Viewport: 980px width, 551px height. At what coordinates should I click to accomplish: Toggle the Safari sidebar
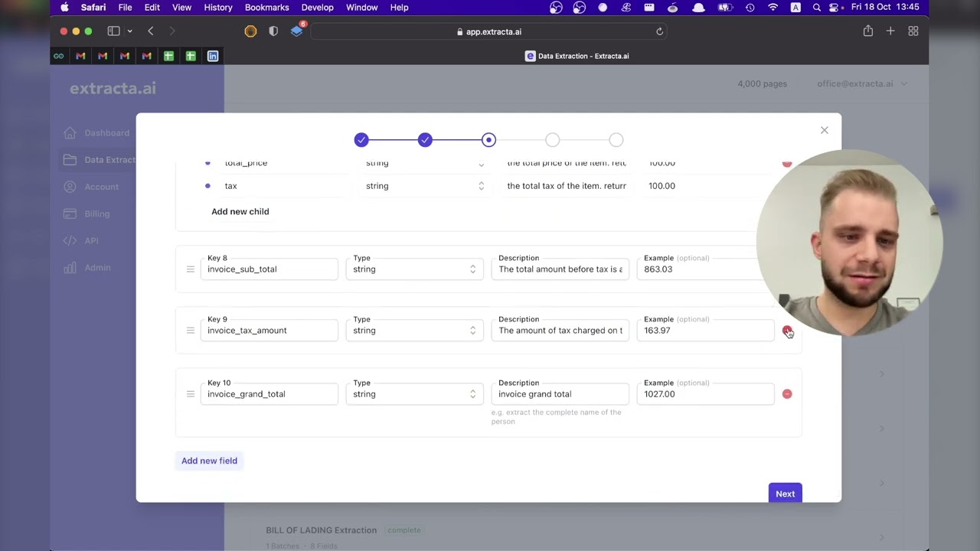point(113,31)
